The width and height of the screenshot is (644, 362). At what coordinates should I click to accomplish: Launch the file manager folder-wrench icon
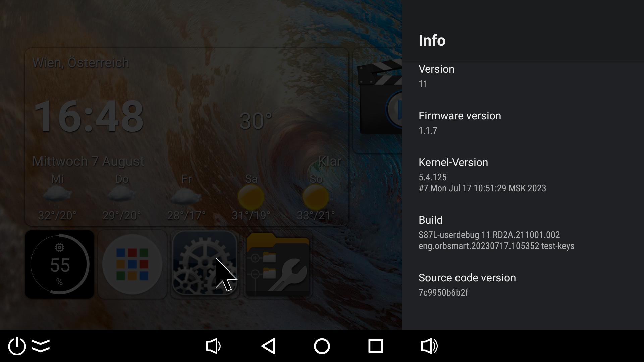click(278, 264)
